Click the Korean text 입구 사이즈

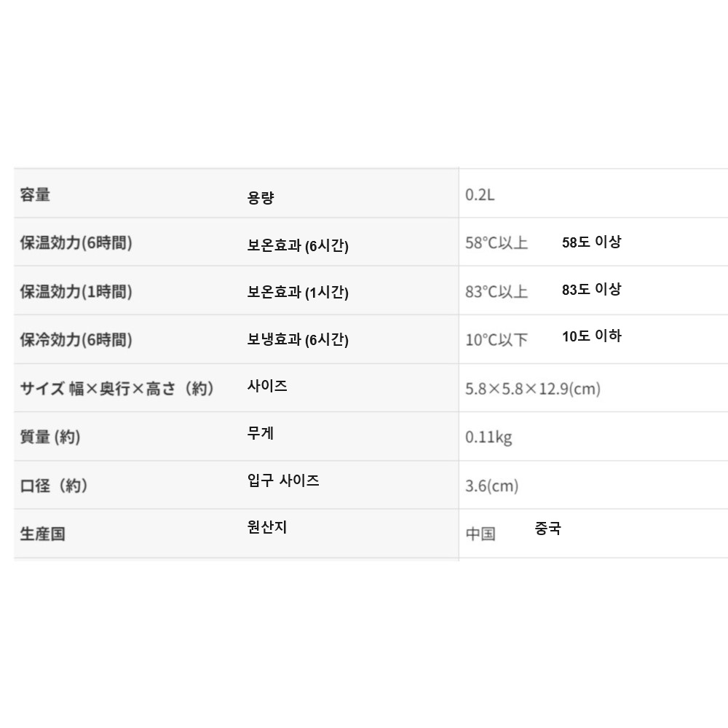pos(283,480)
